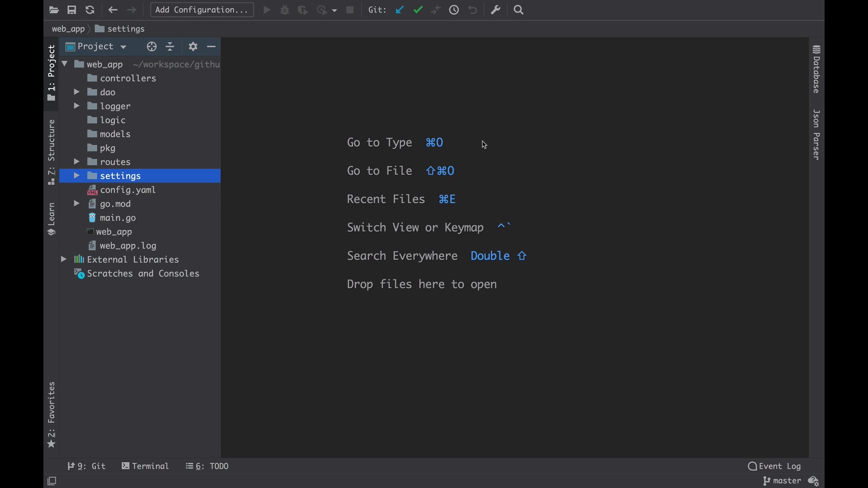Viewport: 868px width, 488px height.
Task: Click collapse all in Project panel
Action: point(170,47)
